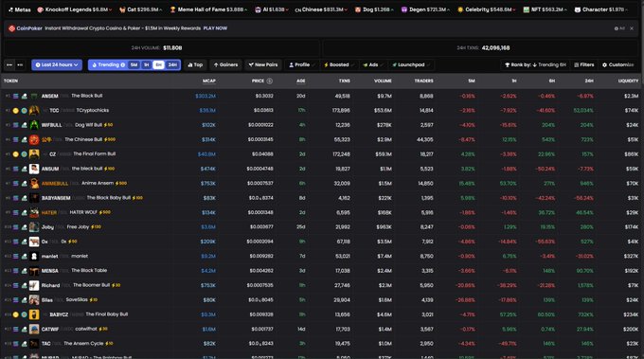Expand the Dog meta category
The image size is (644, 359).
pos(374,9)
